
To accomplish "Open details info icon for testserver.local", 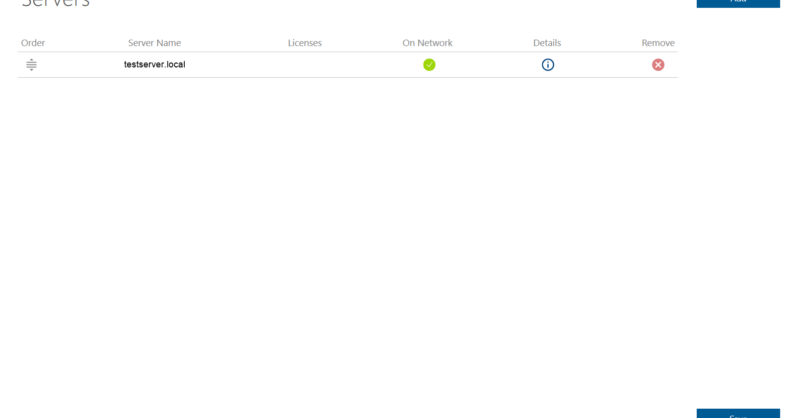I will point(548,65).
